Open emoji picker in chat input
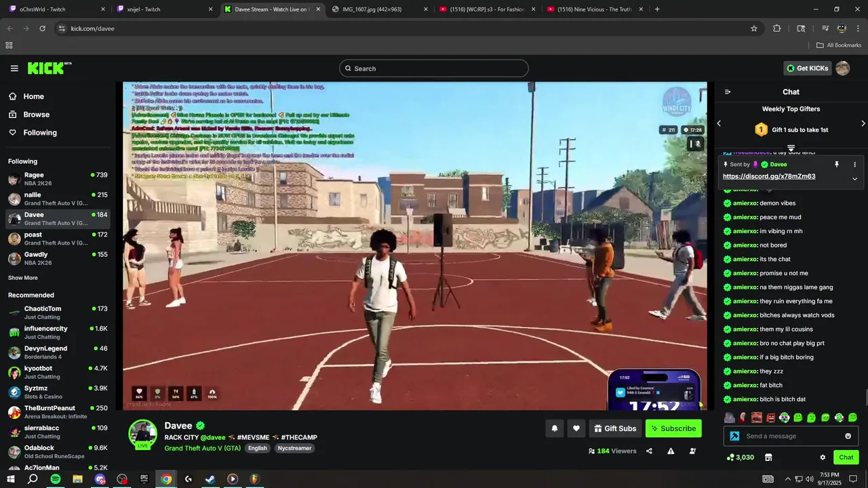Viewport: 868px width, 488px height. point(848,436)
